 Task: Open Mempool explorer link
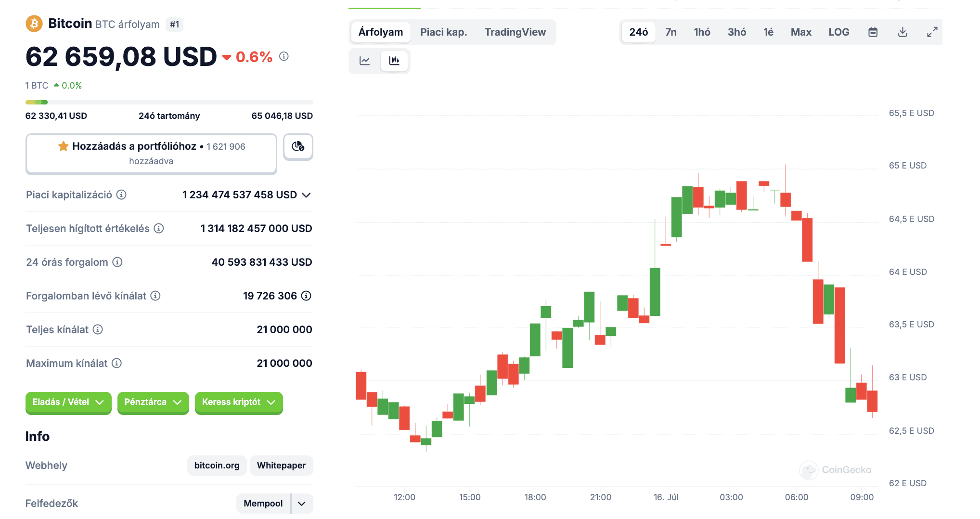pos(263,504)
